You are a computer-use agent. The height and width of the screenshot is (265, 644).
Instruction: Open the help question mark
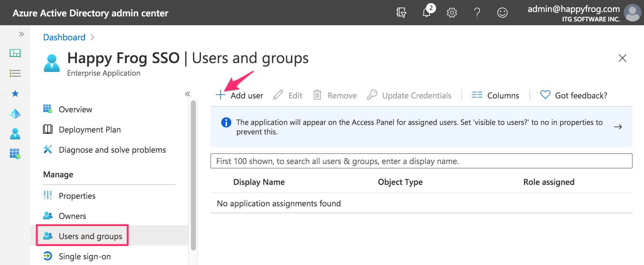point(477,13)
